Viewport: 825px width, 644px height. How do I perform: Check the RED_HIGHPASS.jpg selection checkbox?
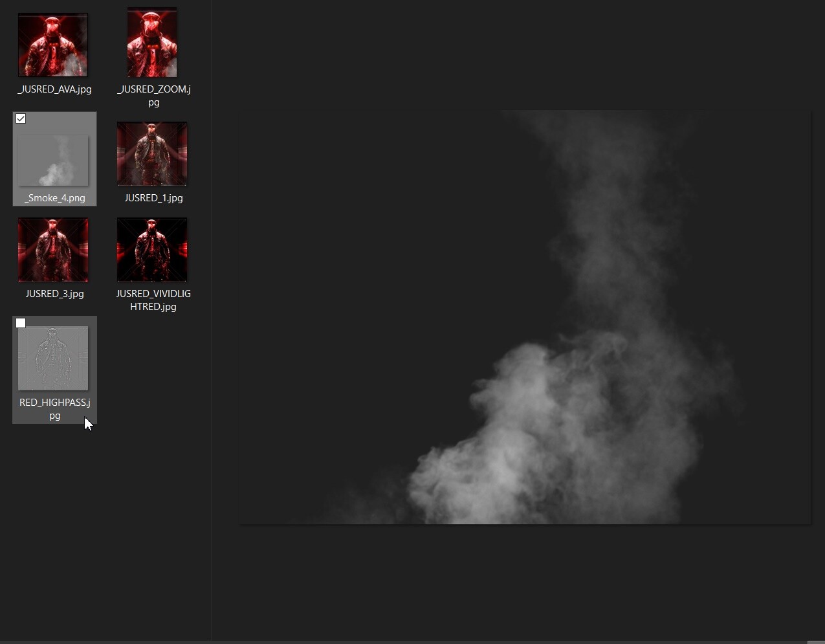pyautogui.click(x=21, y=323)
